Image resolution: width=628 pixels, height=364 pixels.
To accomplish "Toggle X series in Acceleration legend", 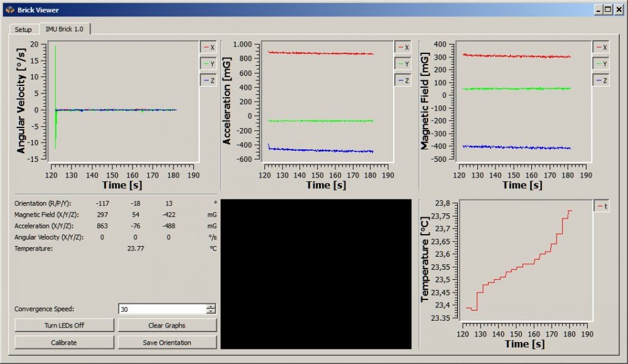I will (x=403, y=47).
